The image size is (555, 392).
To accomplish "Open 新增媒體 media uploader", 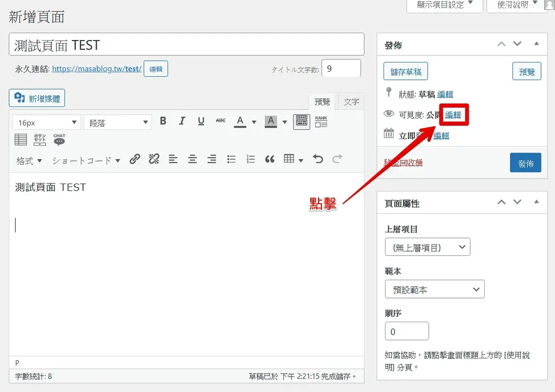I will point(37,98).
